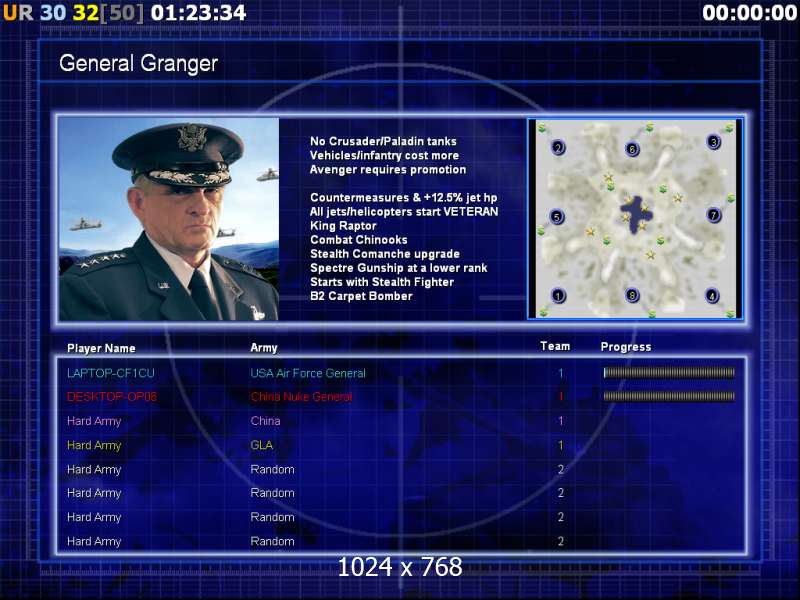The width and height of the screenshot is (800, 600).
Task: Click the 00:00:00 timer at top right
Action: [749, 13]
